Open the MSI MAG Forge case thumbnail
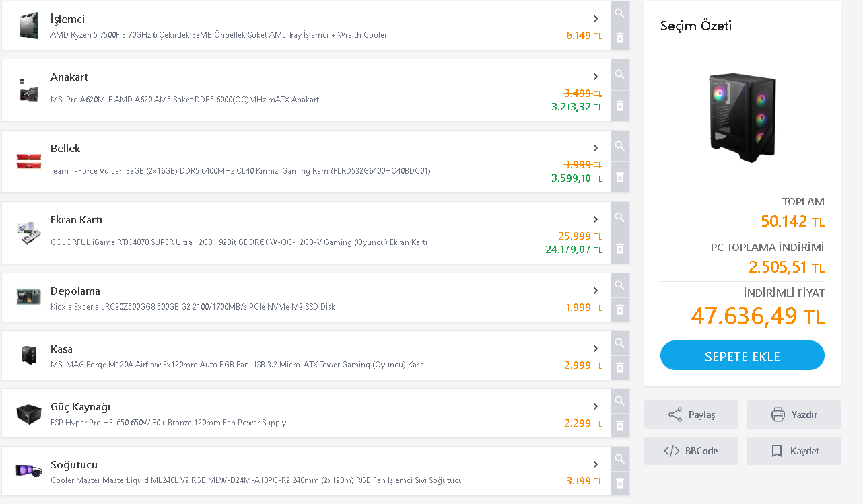 [x=29, y=355]
